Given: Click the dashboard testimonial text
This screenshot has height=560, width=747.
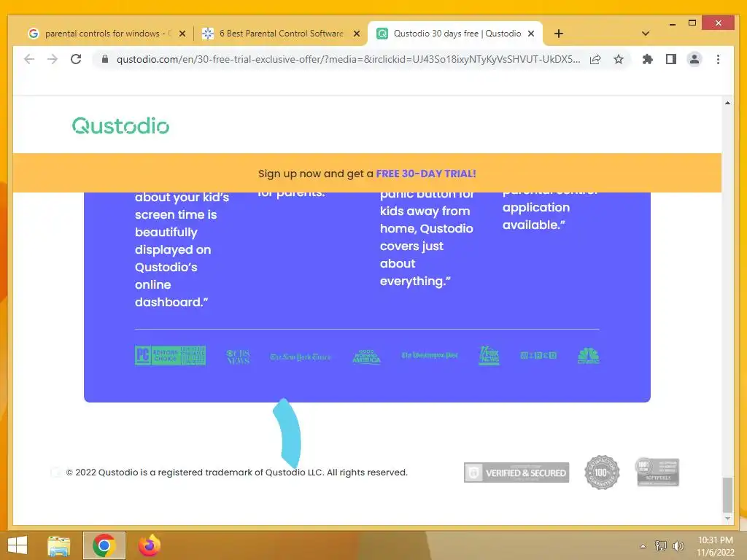Looking at the screenshot, I should [182, 249].
